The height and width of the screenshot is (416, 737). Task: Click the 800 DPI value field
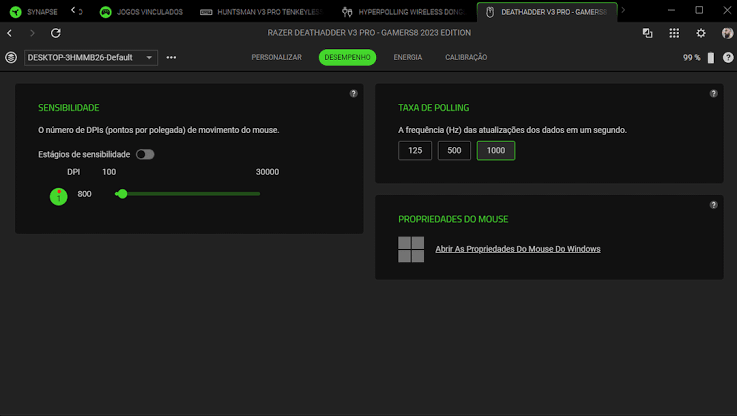(x=85, y=194)
